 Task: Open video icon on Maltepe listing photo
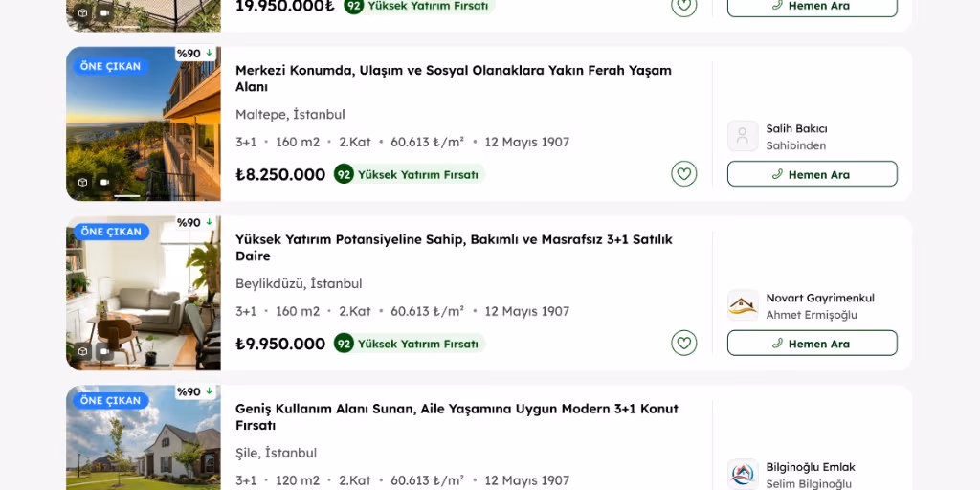pos(105,182)
